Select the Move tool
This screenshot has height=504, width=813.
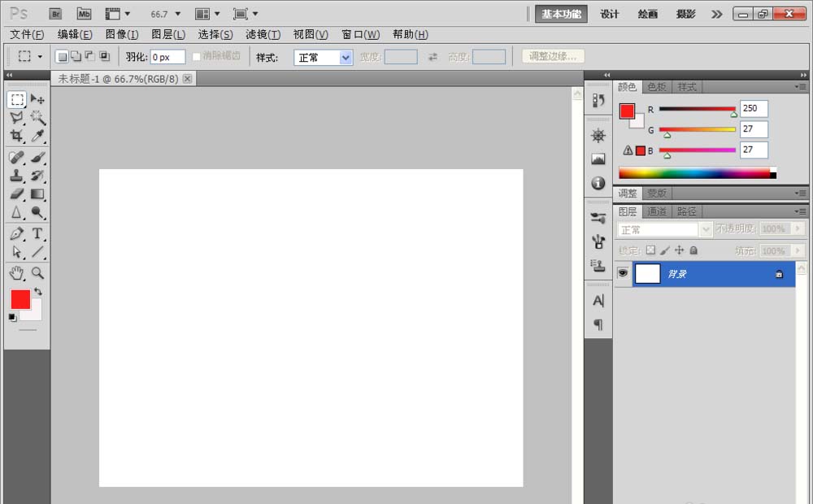(37, 99)
